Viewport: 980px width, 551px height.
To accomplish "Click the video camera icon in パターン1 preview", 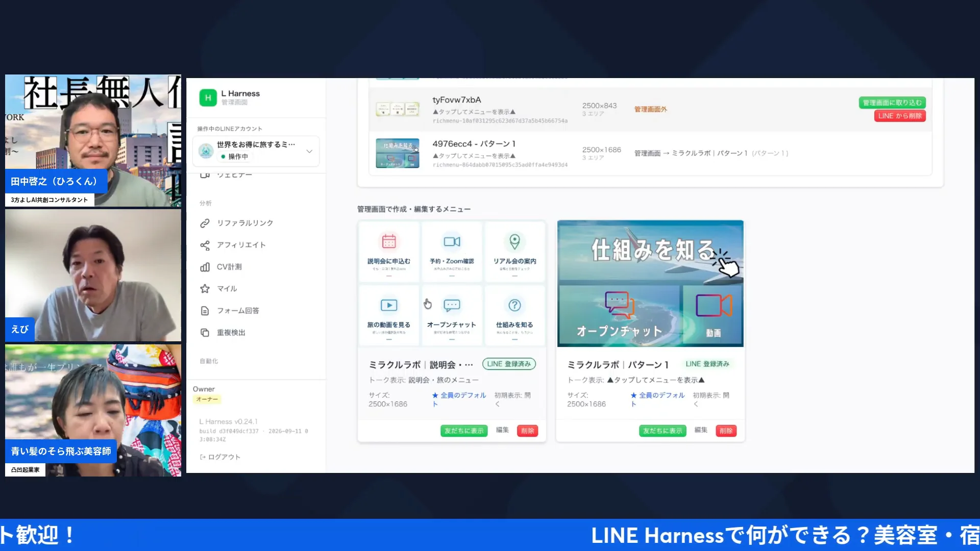I will point(714,306).
